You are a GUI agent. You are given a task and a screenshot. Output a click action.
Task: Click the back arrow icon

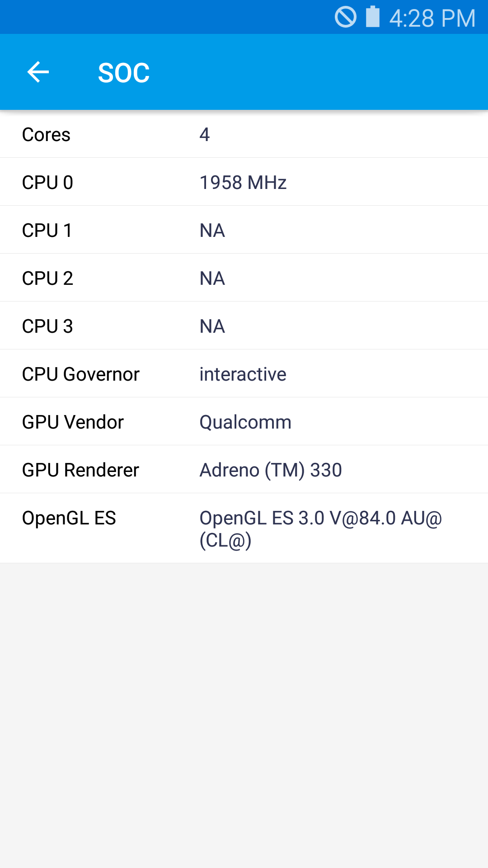coord(38,72)
